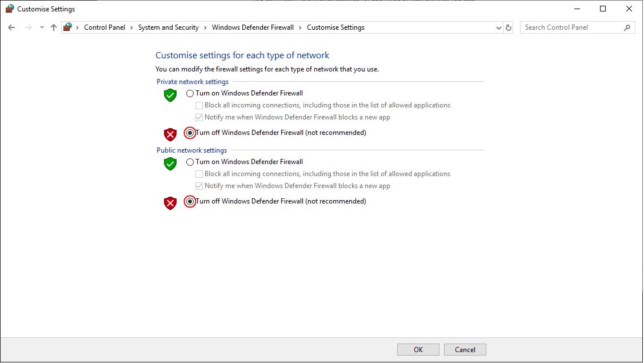Click the red shield under Public network settings
The width and height of the screenshot is (644, 363).
pyautogui.click(x=170, y=203)
